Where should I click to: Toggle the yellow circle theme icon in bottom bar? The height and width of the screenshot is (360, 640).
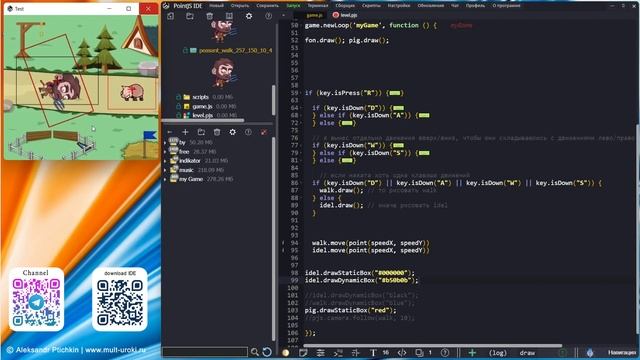click(x=286, y=353)
